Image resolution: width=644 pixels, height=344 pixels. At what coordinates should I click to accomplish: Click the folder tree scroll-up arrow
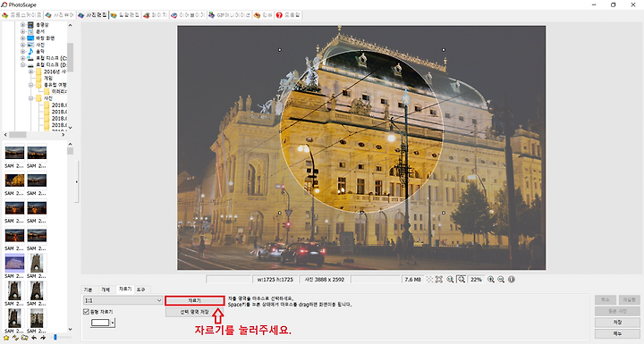tap(70, 25)
